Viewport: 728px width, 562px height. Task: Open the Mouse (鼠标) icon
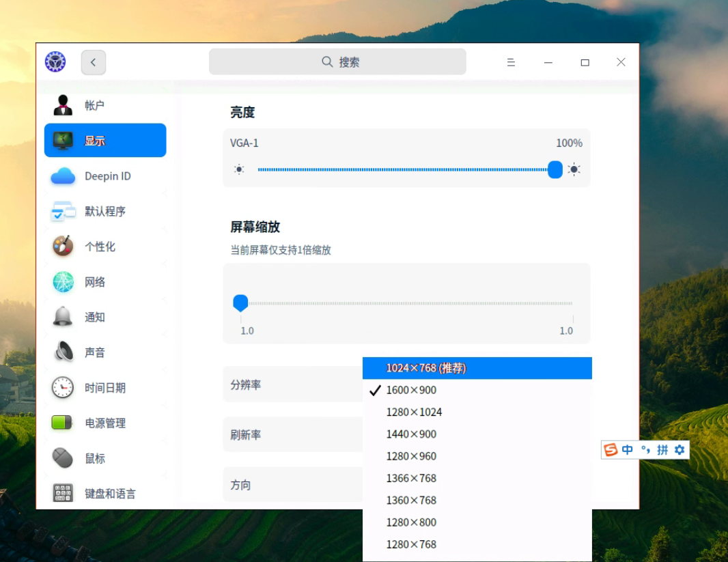[63, 458]
